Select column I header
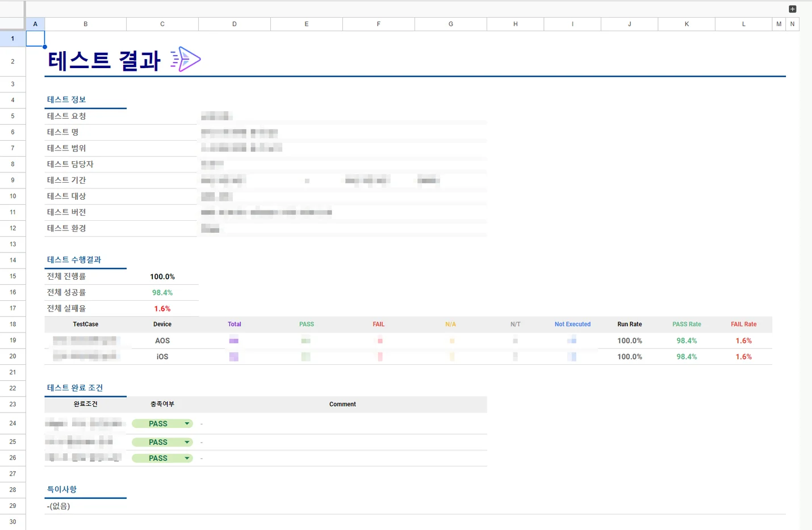The height and width of the screenshot is (530, 812). [572, 24]
